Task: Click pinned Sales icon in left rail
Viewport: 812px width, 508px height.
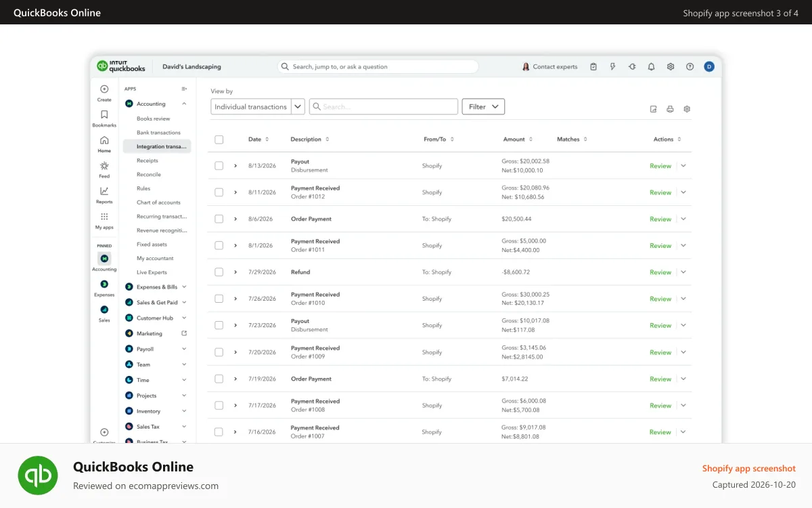Action: [x=104, y=309]
